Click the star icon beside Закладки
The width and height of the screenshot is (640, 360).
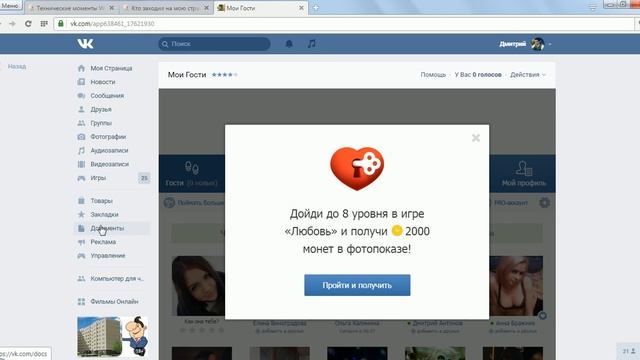click(x=81, y=214)
